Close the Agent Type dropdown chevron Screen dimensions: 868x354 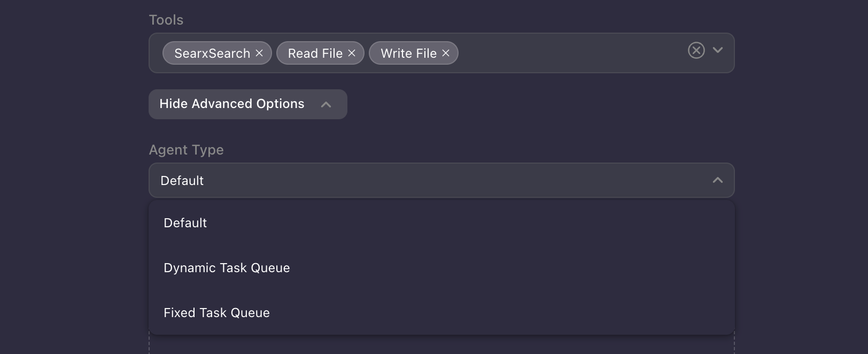pyautogui.click(x=718, y=181)
